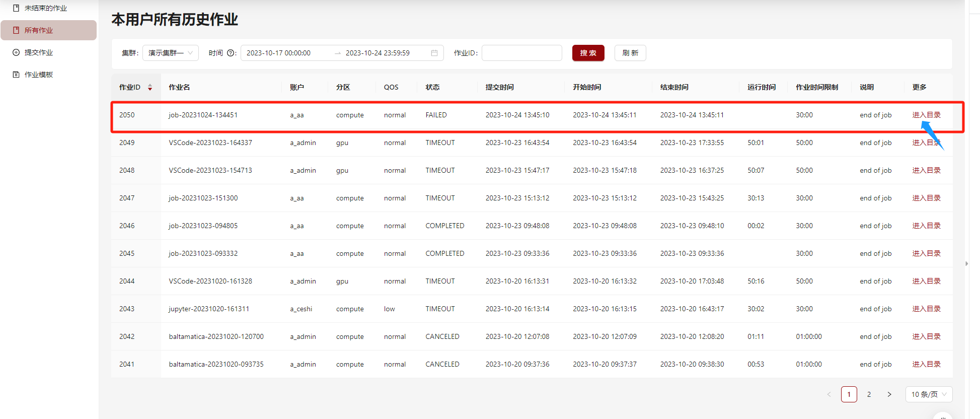Click the 所有作业 sidebar icon
This screenshot has width=980, height=419.
click(16, 30)
